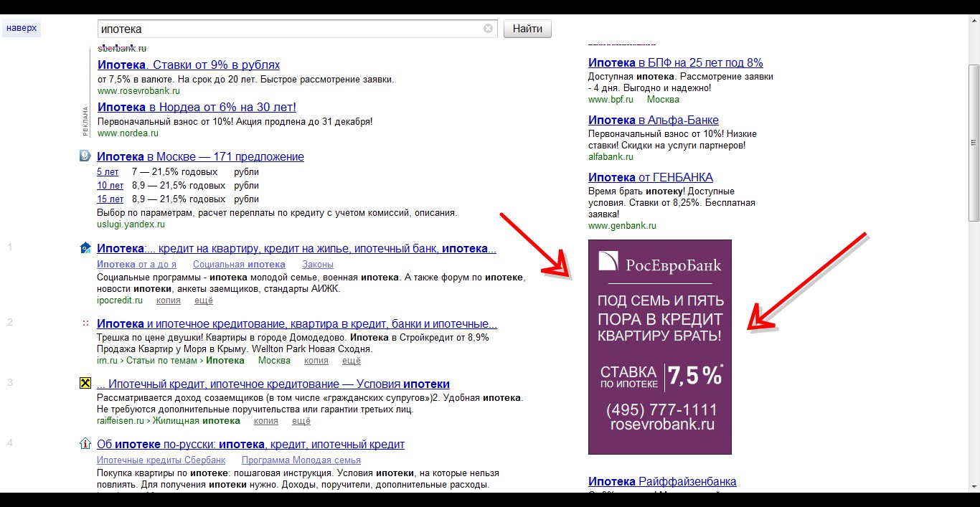The width and height of the screenshot is (980, 507).
Task: Click the РосЕвроБанк purple banner ad
Action: [x=660, y=347]
